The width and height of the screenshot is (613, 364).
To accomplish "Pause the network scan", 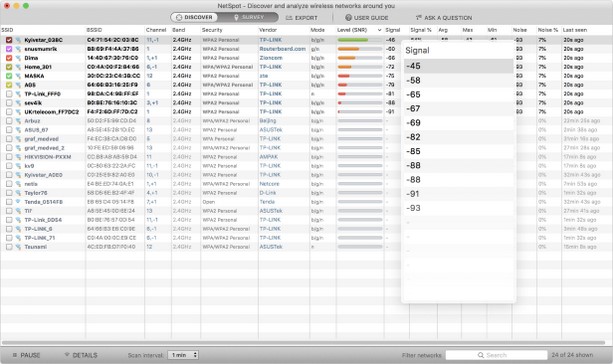I will pos(26,355).
